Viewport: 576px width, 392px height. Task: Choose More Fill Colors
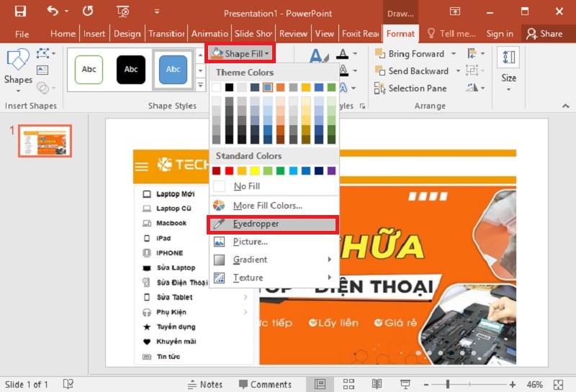tap(266, 206)
